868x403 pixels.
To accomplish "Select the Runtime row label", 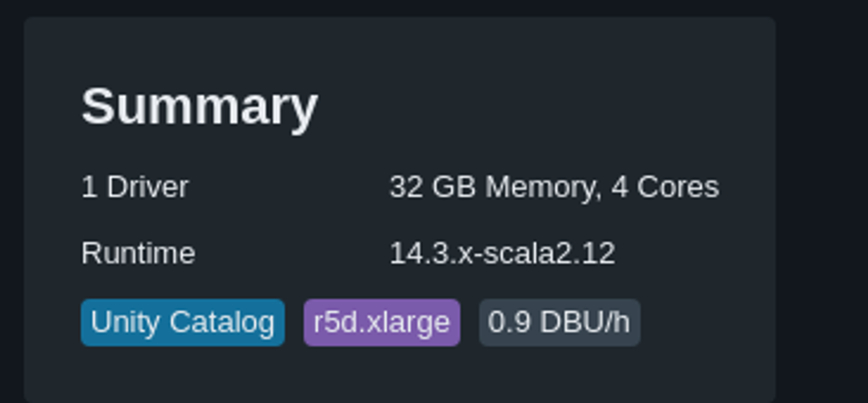I will 138,253.
